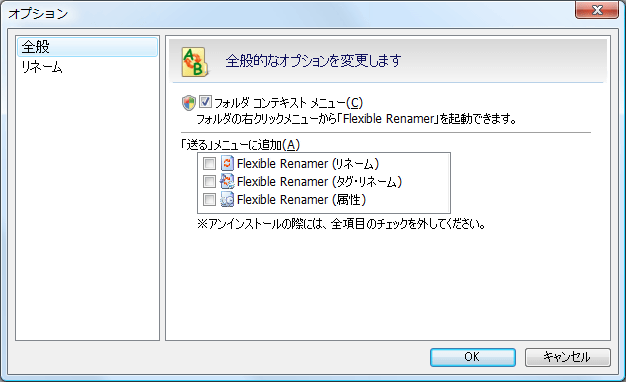
Task: Click the UAC shield icon
Action: pyautogui.click(x=189, y=103)
